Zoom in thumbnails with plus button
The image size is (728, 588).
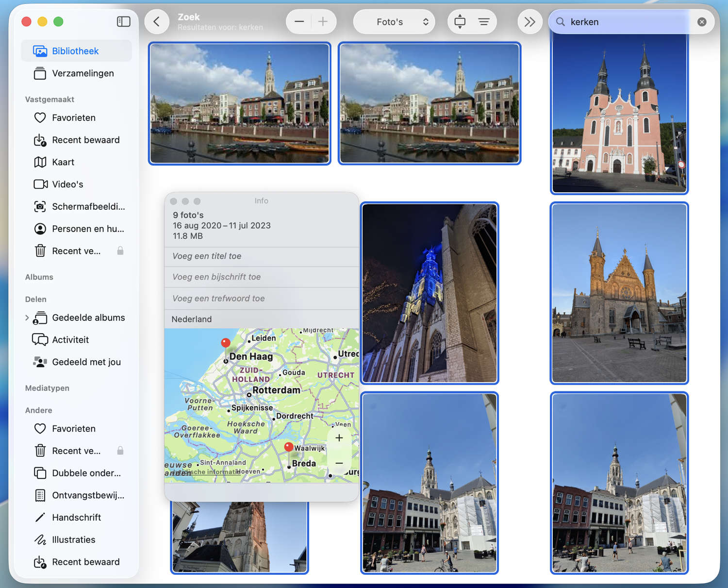tap(323, 22)
